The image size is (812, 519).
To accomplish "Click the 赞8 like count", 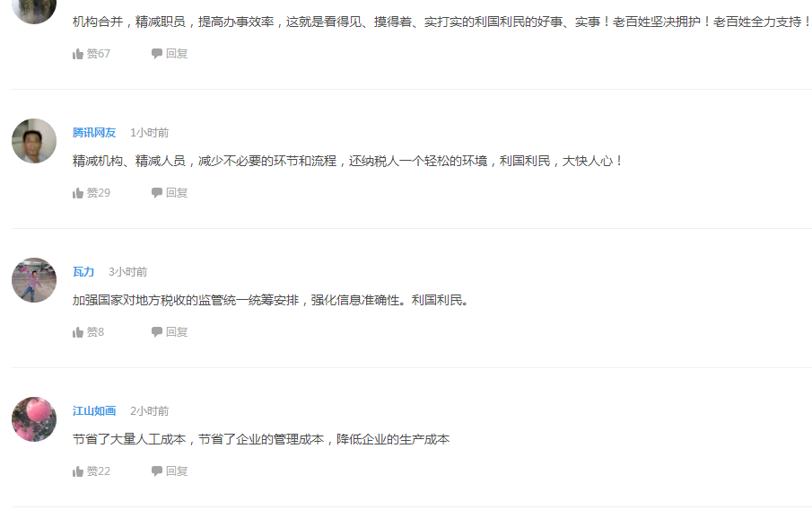I will coord(95,332).
